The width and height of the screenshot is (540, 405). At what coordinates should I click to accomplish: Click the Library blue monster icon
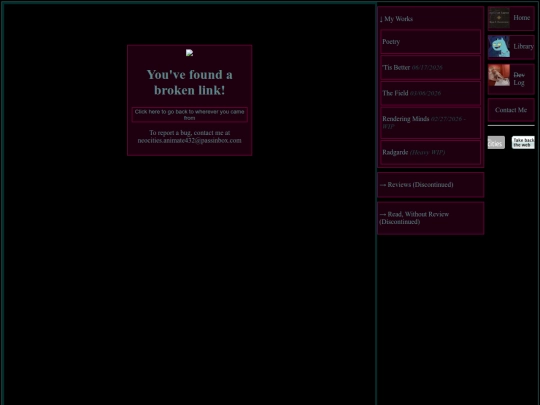point(499,46)
